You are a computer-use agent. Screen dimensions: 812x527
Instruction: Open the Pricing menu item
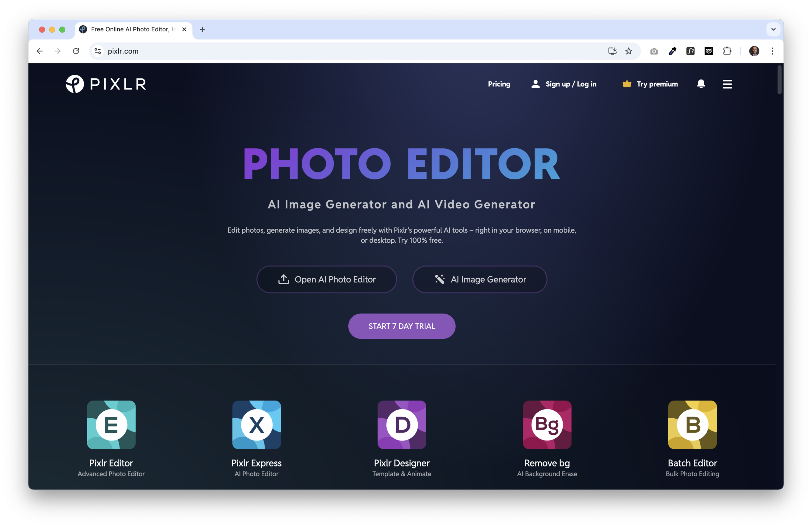click(499, 84)
